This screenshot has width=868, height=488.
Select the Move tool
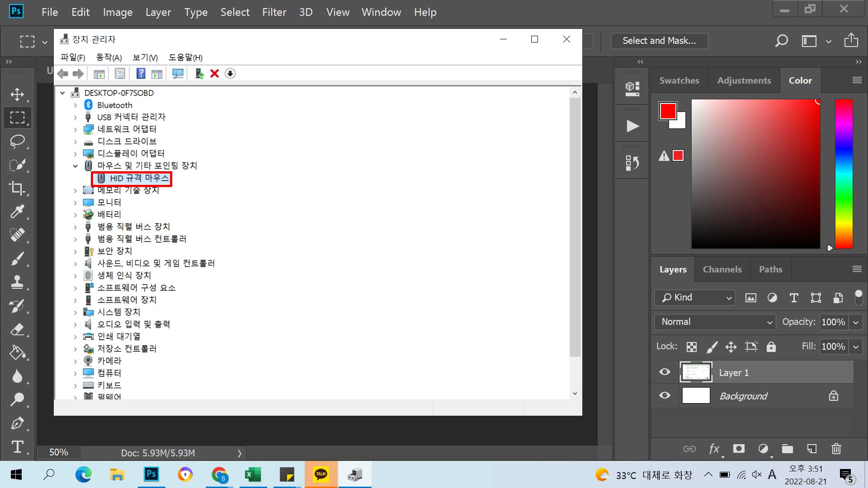point(17,94)
